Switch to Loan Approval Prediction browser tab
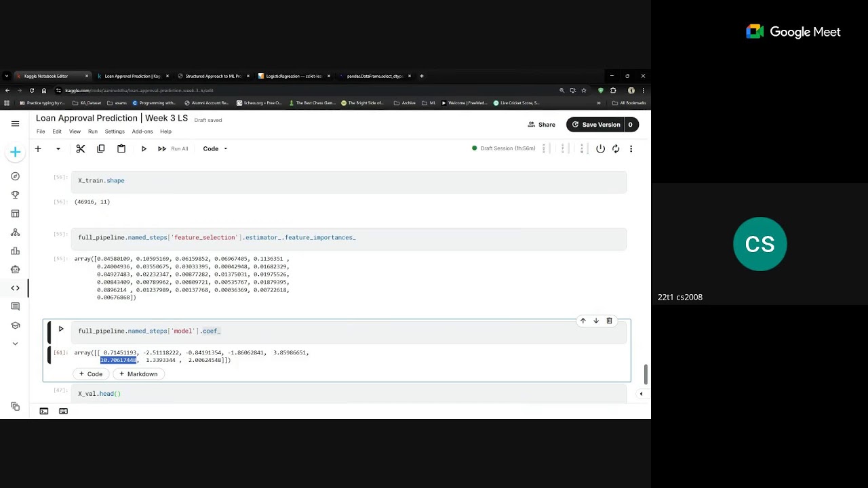Screen dimensions: 868x488 pos(132,76)
